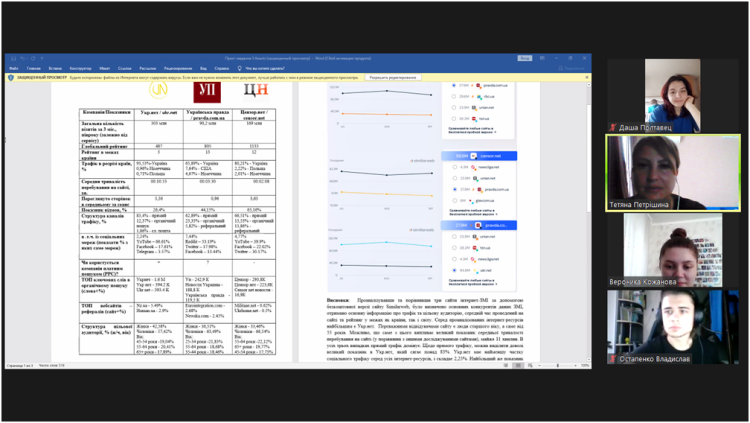Screen dimensions: 750x423
Task: Click muted microphone icon beside Тетяна Петрішина
Action: pos(613,204)
